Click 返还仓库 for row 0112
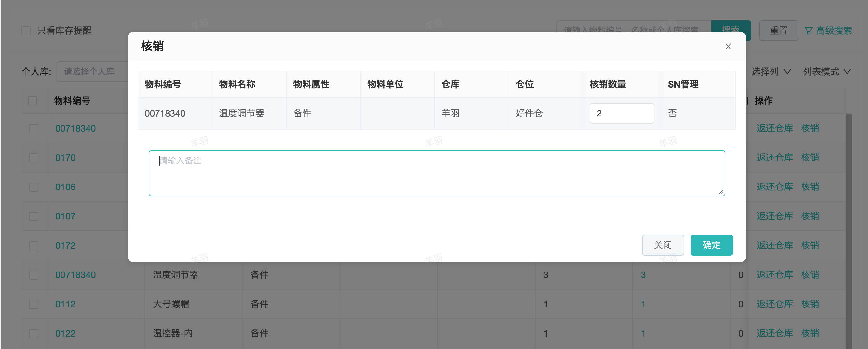 coord(775,304)
